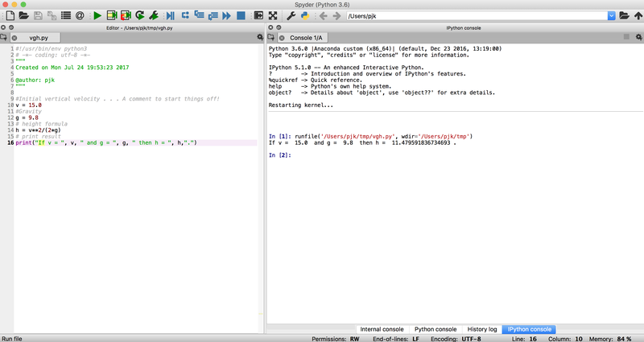Click the In [2]: console prompt
This screenshot has width=644, height=342.
click(x=279, y=155)
